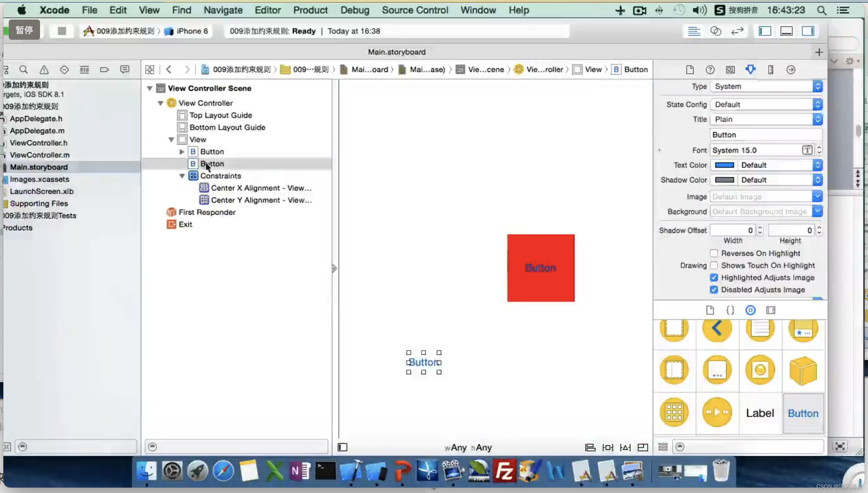The width and height of the screenshot is (868, 493).
Task: Open the Connections inspector arrow icon
Action: [x=791, y=70]
